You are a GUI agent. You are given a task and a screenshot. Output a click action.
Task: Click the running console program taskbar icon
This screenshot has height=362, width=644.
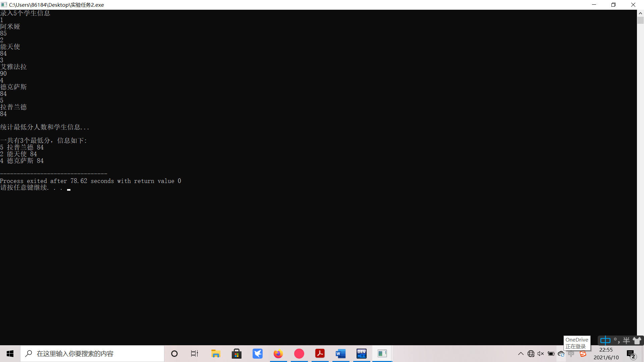[x=382, y=354]
